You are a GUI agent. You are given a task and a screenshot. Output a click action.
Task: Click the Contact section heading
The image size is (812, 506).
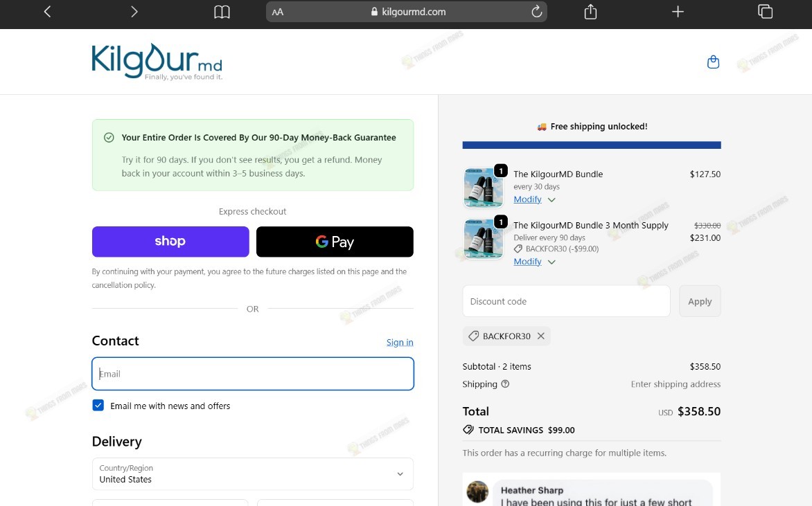(115, 341)
